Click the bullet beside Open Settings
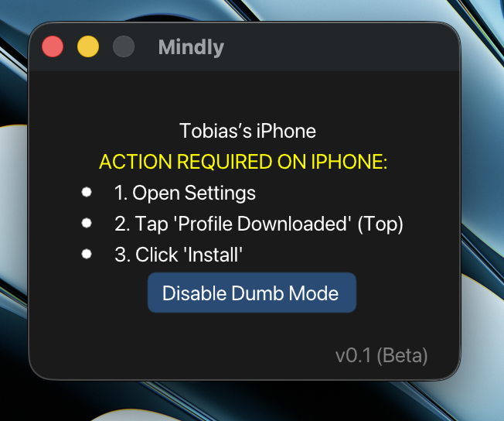The height and width of the screenshot is (421, 504). [x=87, y=192]
